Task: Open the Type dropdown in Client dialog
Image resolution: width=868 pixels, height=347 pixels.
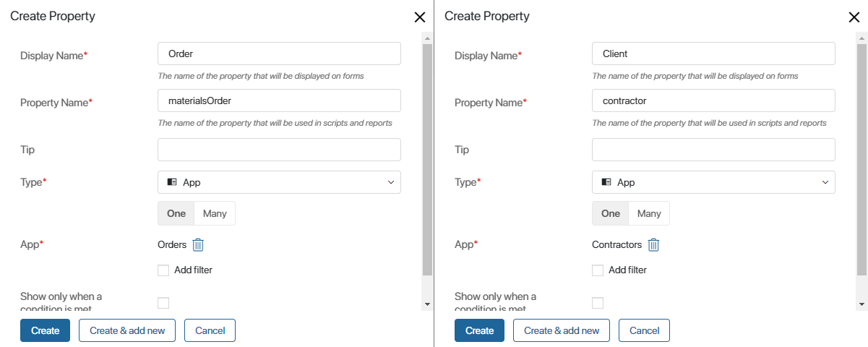Action: tap(713, 182)
